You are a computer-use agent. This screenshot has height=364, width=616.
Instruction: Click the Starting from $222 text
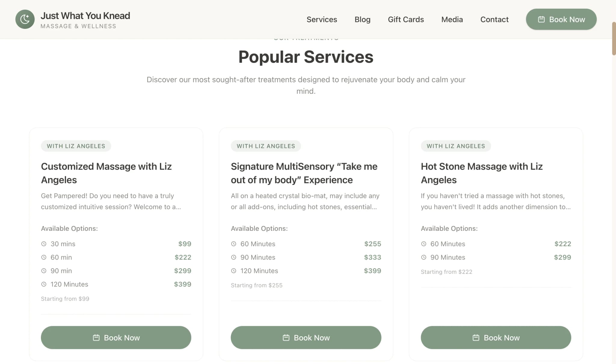[446, 272]
